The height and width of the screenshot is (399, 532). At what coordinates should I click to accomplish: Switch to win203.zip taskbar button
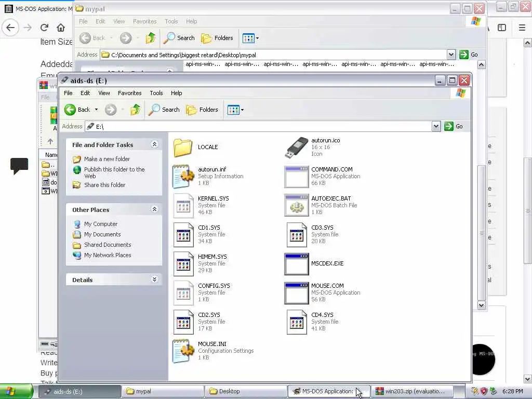click(413, 391)
